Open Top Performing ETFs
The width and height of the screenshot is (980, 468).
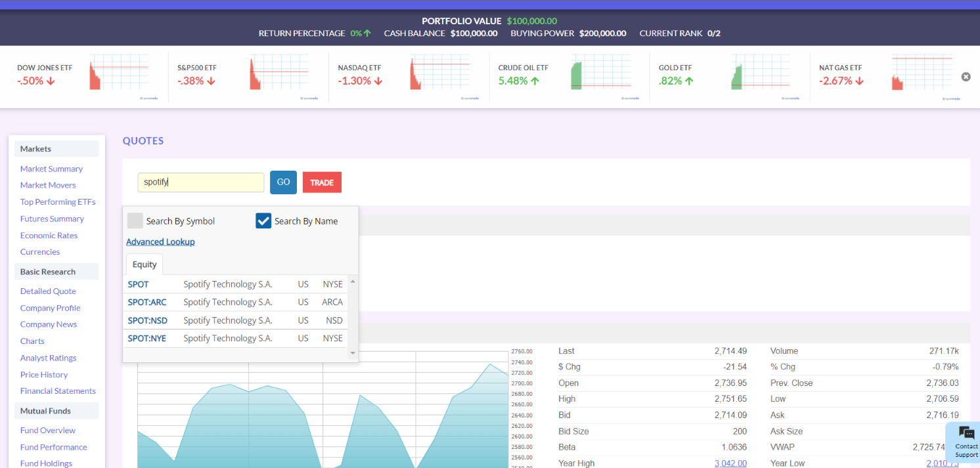point(58,202)
